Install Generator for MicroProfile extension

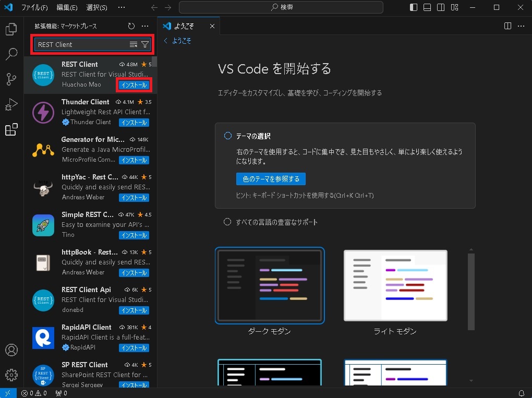(x=134, y=160)
